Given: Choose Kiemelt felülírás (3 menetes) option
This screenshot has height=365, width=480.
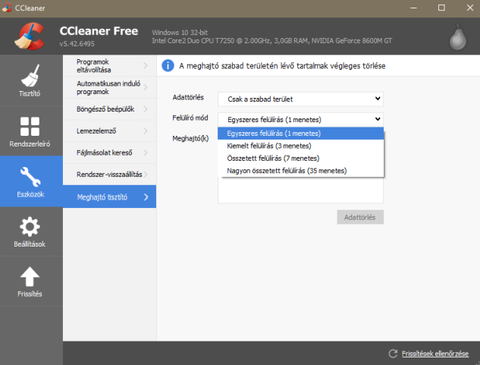Looking at the screenshot, I should click(301, 146).
